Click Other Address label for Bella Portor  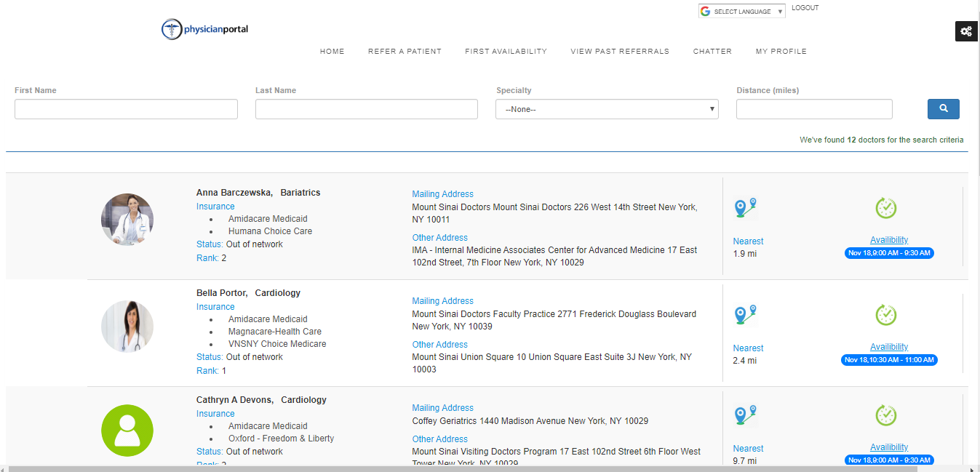tap(439, 345)
